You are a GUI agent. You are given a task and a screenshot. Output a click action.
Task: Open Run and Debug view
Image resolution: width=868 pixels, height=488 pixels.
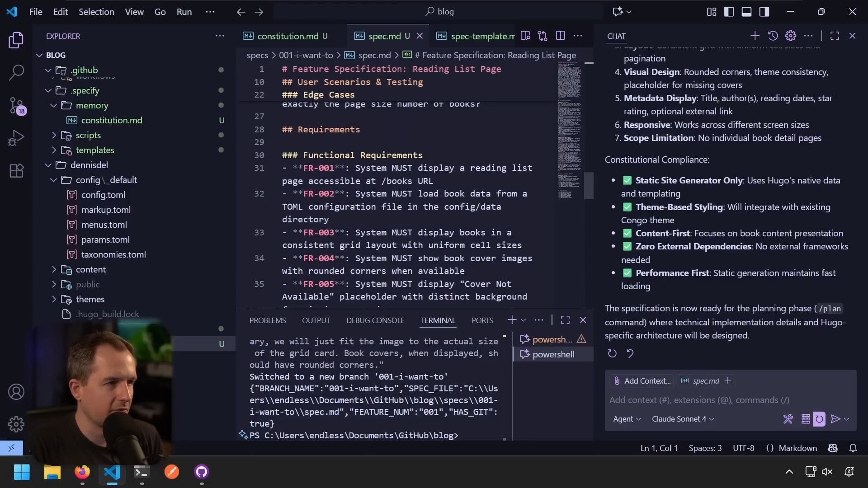click(x=16, y=138)
